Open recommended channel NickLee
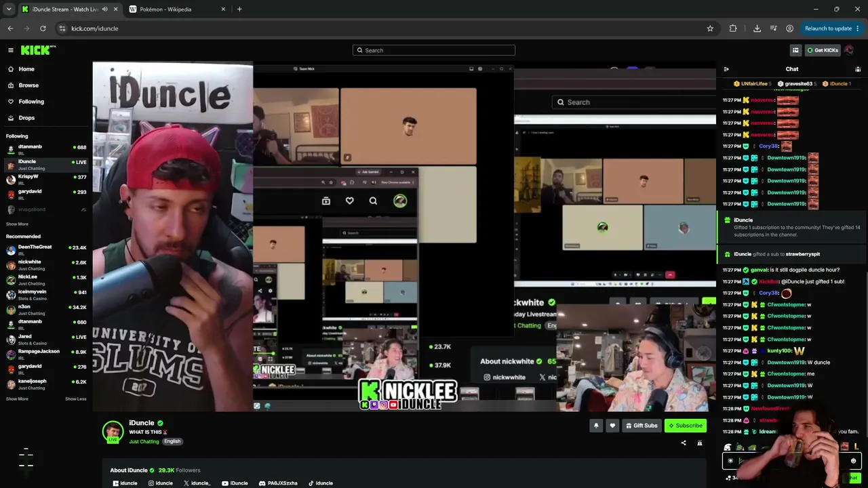 [46, 279]
